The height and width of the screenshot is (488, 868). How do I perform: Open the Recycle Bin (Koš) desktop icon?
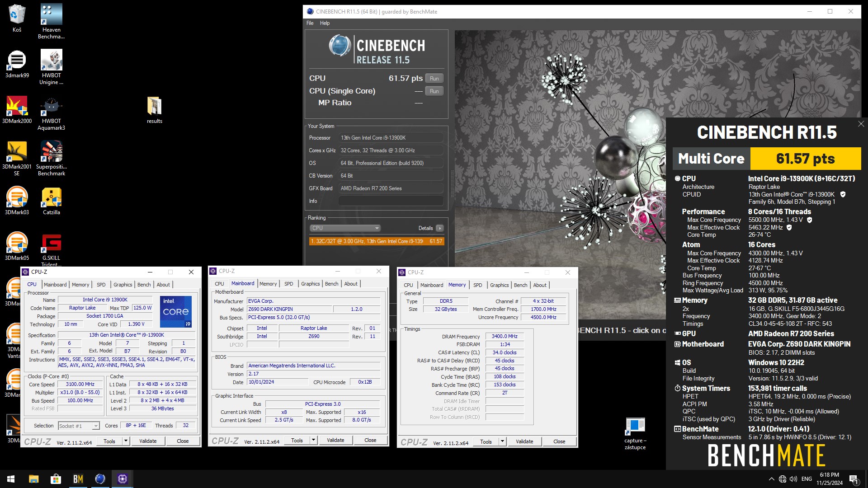[17, 18]
